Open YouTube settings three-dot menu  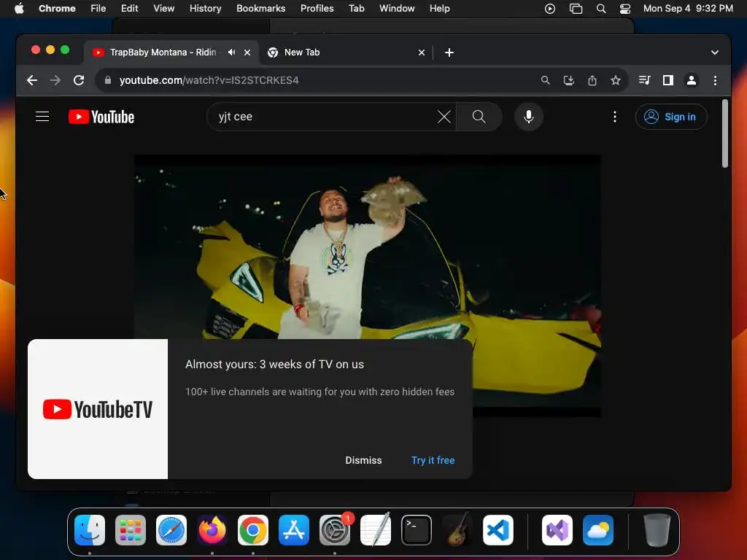614,117
